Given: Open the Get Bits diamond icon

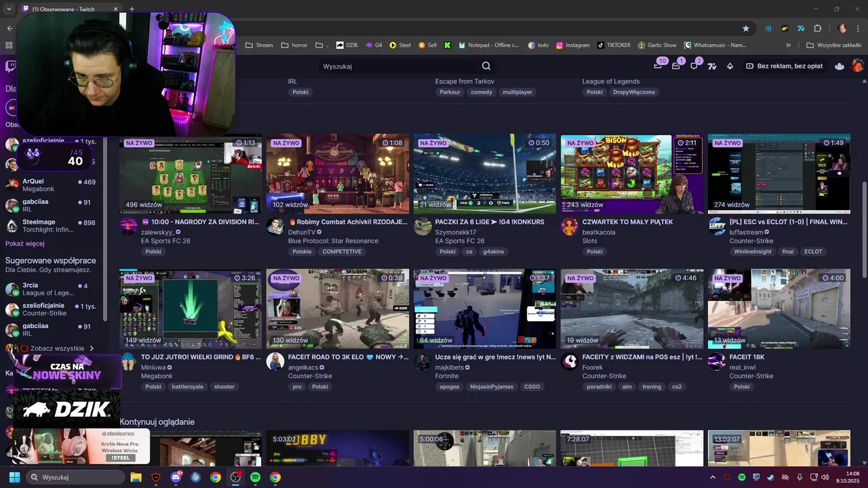Looking at the screenshot, I should pyautogui.click(x=730, y=66).
